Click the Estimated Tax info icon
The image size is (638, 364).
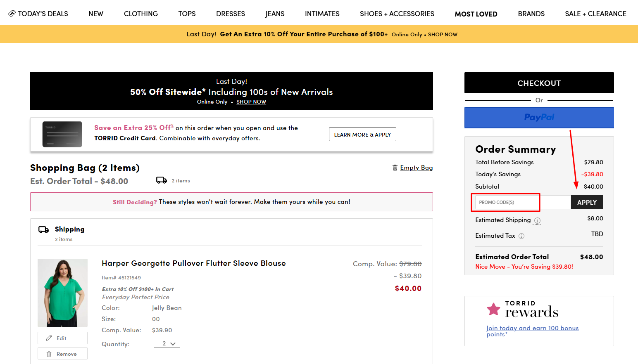point(521,236)
